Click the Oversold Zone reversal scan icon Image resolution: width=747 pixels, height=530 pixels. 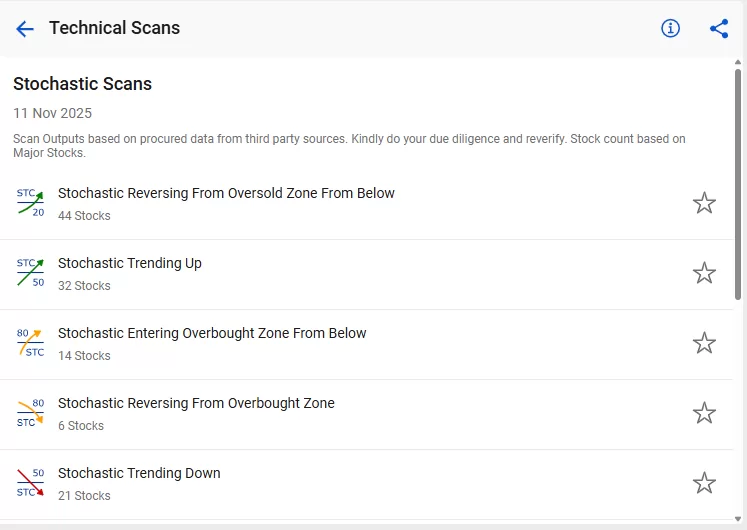click(x=30, y=203)
